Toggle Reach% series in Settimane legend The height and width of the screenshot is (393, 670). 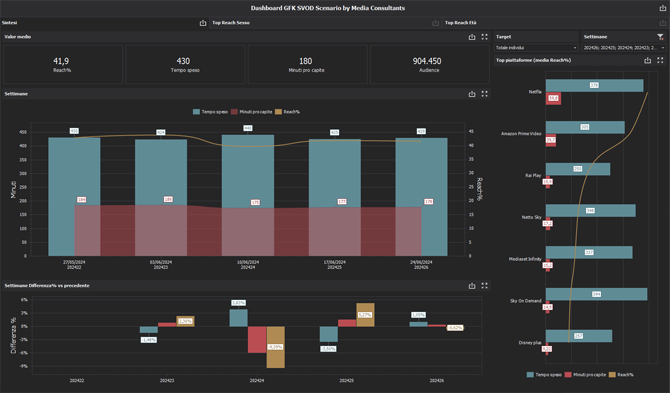[x=287, y=112]
